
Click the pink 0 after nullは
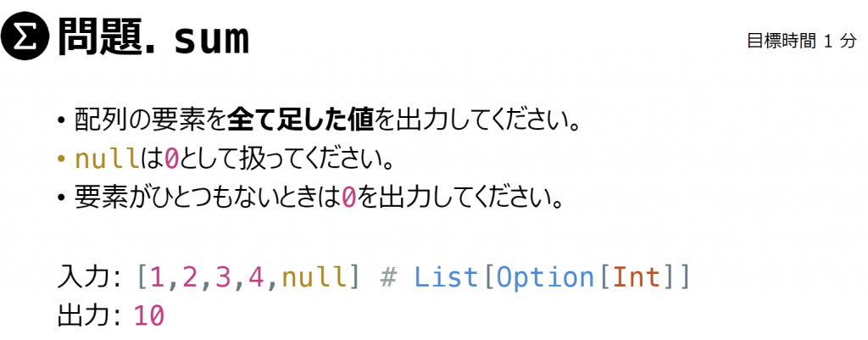pyautogui.click(x=173, y=160)
